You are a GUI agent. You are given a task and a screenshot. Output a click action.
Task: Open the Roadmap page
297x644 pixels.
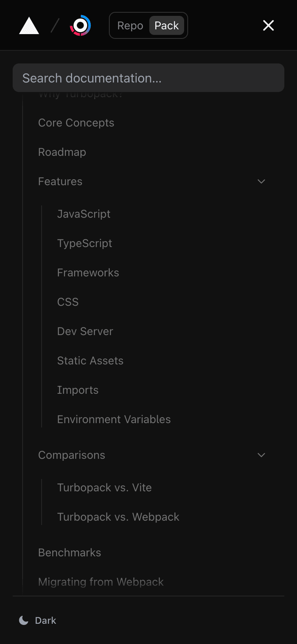click(62, 152)
